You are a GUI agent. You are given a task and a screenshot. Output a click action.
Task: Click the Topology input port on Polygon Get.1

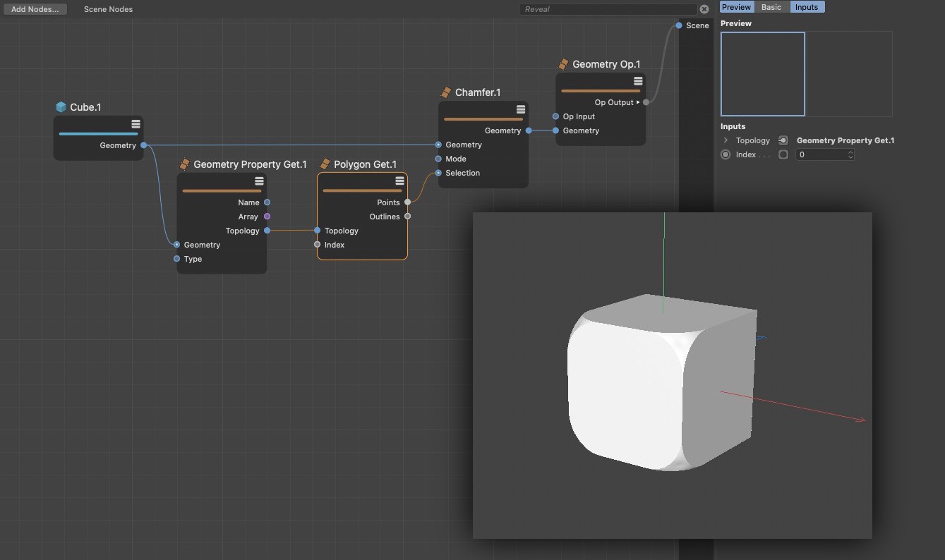click(317, 231)
